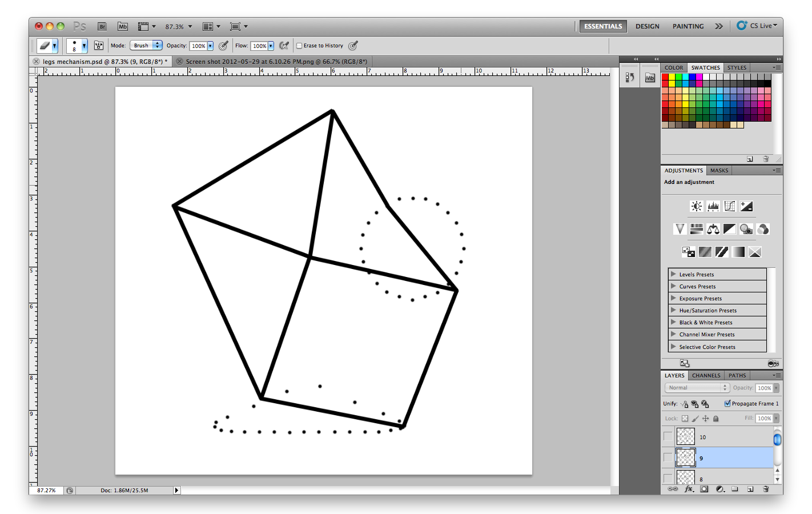This screenshot has width=812, height=514.
Task: Toggle the Brush panel button in options bar
Action: point(99,46)
